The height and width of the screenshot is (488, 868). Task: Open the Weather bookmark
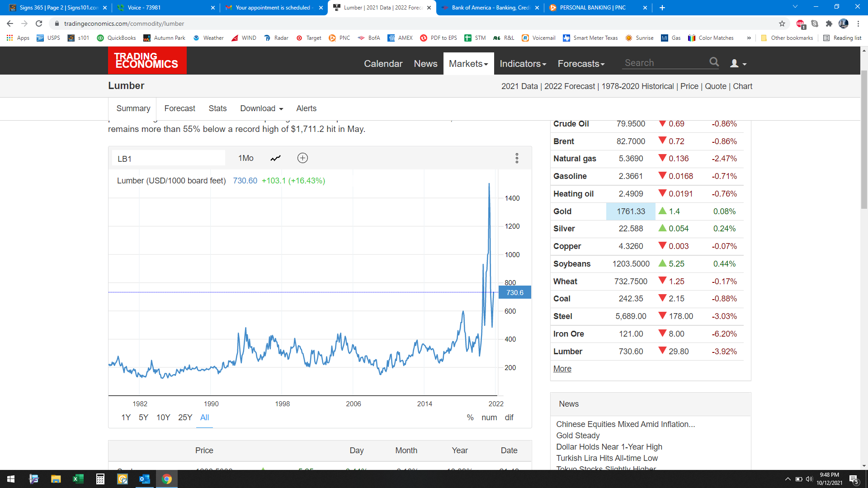208,38
